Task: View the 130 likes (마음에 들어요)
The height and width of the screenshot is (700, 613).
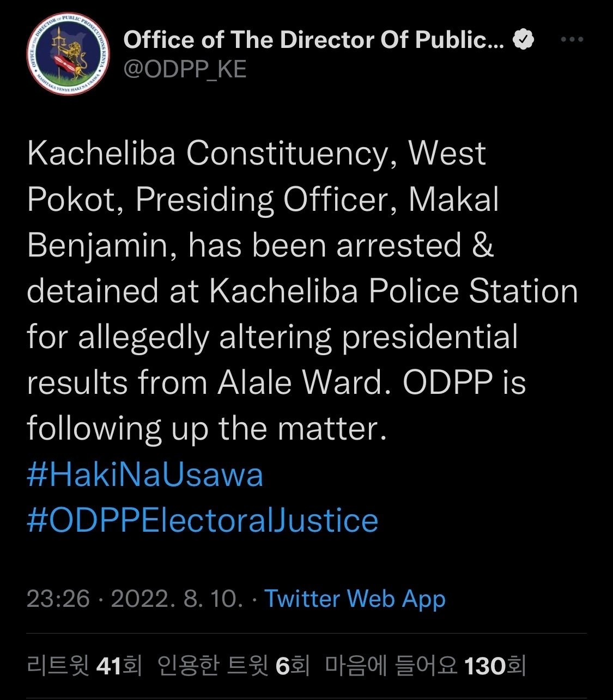Action: click(425, 666)
